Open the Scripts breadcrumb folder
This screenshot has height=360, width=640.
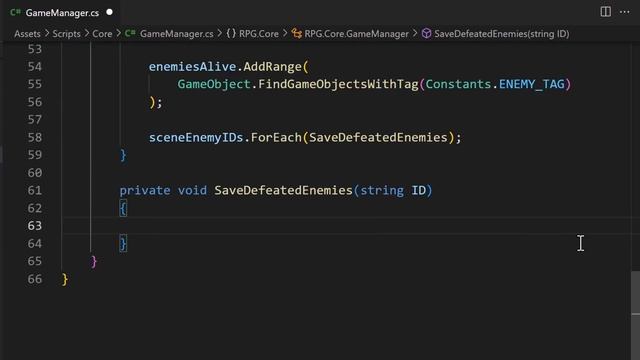pyautogui.click(x=66, y=34)
